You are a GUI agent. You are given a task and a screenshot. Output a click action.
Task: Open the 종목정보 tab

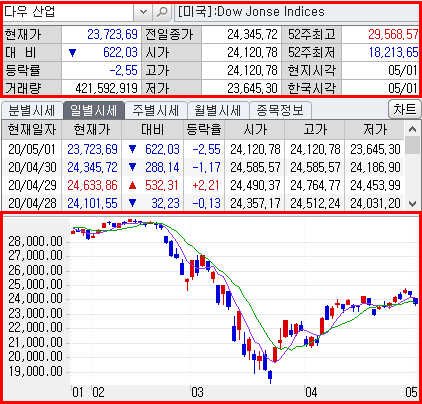280,110
